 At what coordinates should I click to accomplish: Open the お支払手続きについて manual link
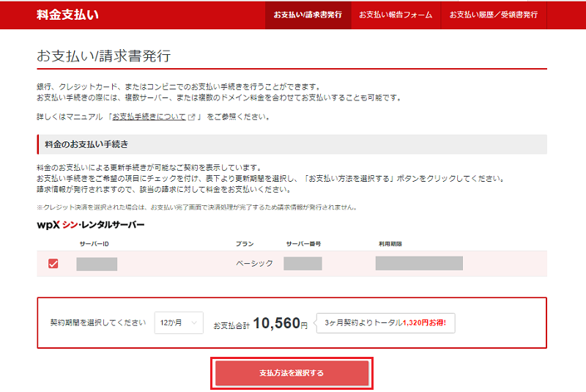pos(149,117)
